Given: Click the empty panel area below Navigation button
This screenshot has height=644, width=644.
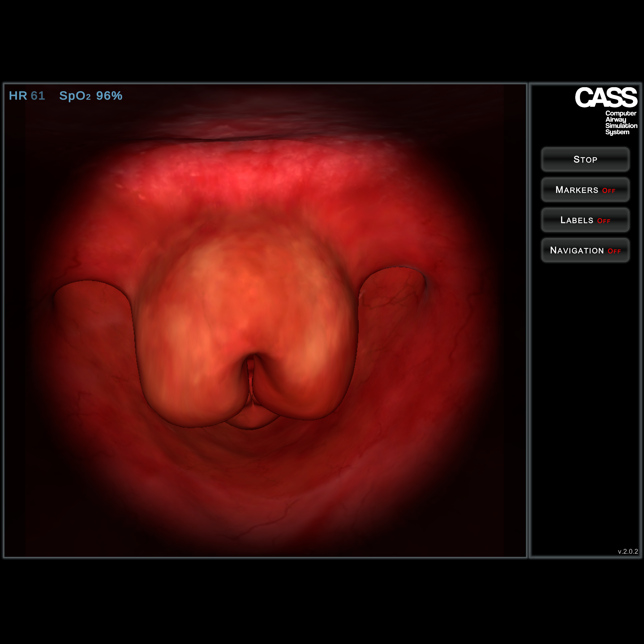Looking at the screenshot, I should coord(585,400).
